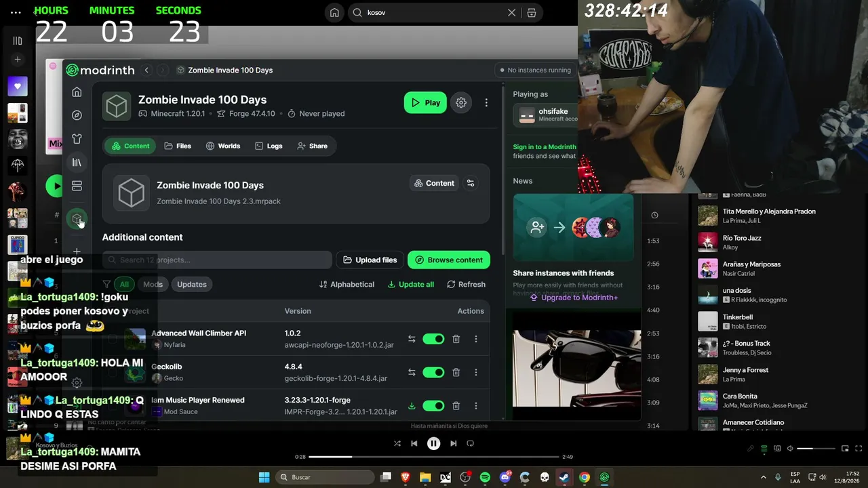Click the Browse content button
Screen dimensions: 868x488
pyautogui.click(x=449, y=260)
